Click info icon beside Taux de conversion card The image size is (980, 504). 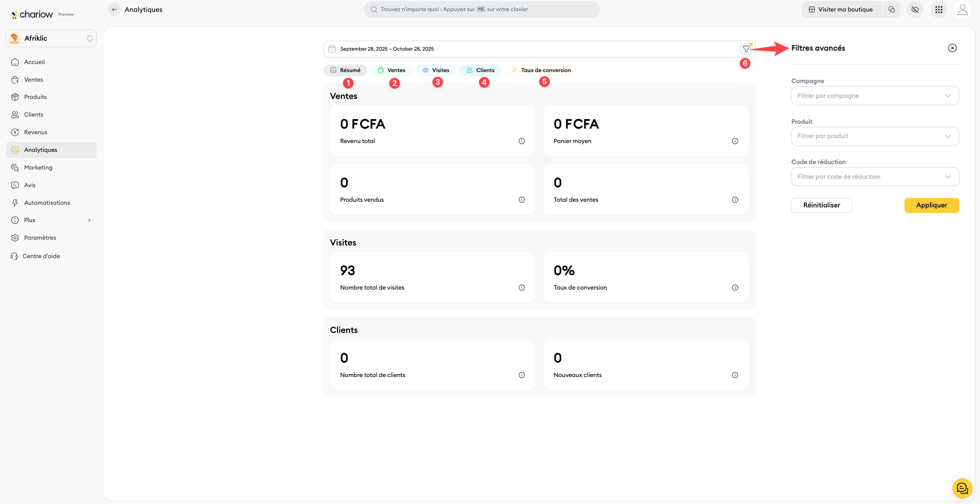(x=735, y=288)
